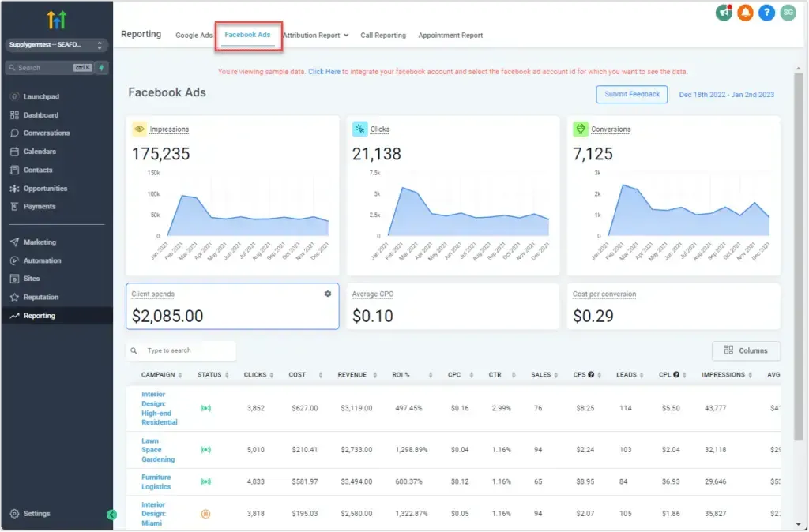The width and height of the screenshot is (809, 532).
Task: Click the Calendars sidebar icon
Action: pyautogui.click(x=14, y=152)
